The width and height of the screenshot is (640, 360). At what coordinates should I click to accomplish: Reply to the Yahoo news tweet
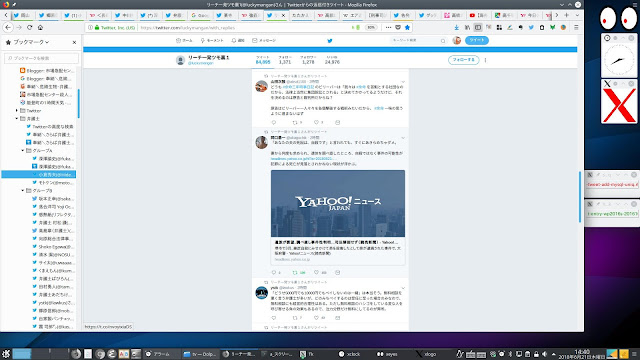coord(274,272)
